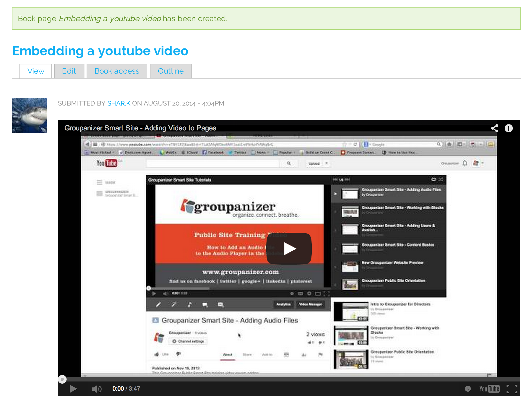Image resolution: width=532 pixels, height=408 pixels.
Task: Mute the video using the speaker icon
Action: tap(97, 389)
